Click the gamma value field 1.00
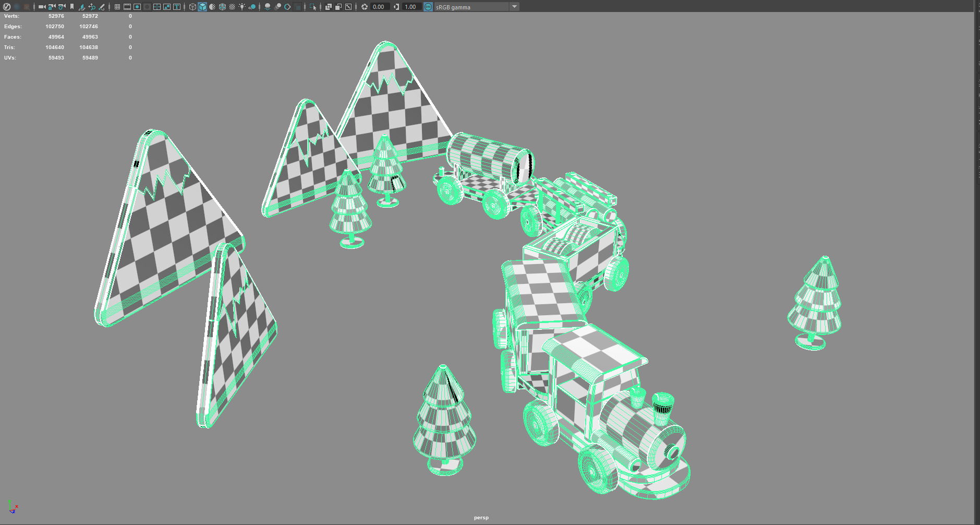The width and height of the screenshot is (980, 525). [x=412, y=7]
